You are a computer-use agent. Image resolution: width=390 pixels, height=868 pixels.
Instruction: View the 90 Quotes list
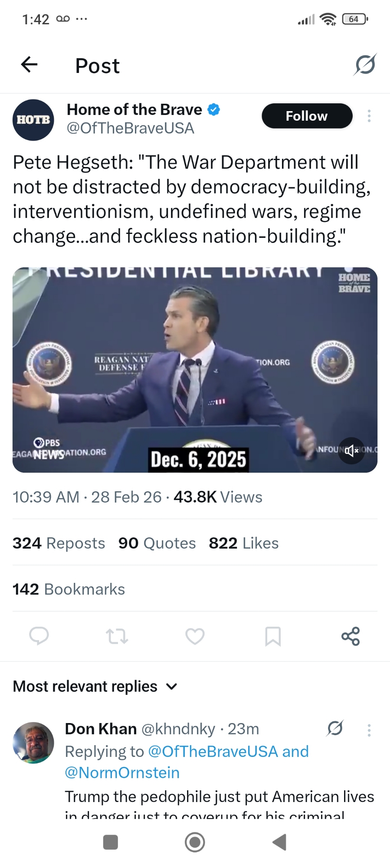pos(157,543)
